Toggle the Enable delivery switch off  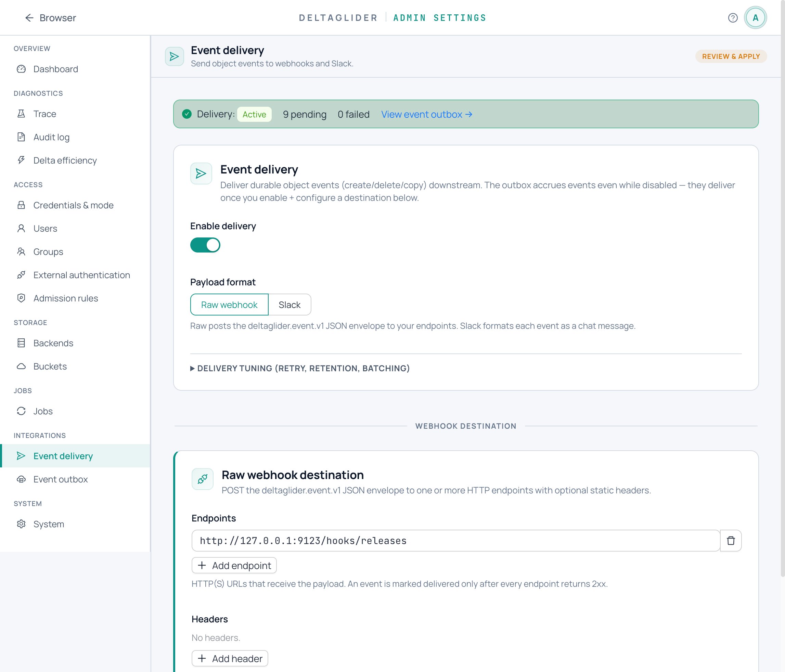point(205,245)
